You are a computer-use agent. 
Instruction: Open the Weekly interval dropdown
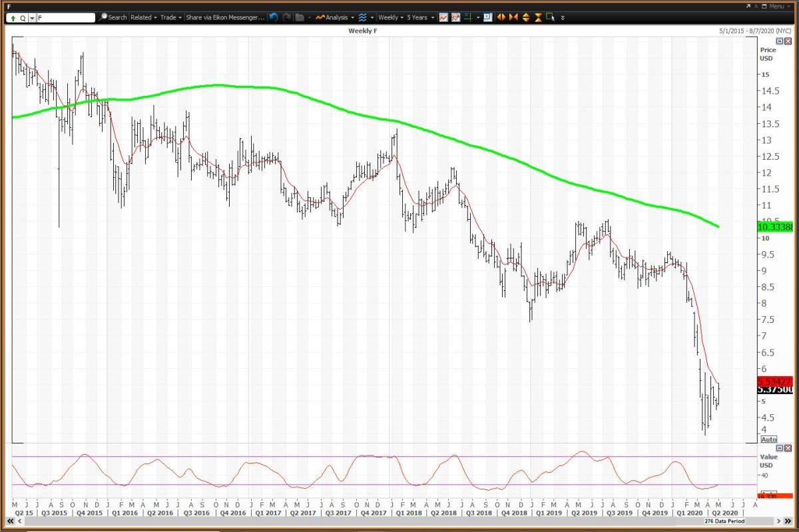pyautogui.click(x=390, y=17)
